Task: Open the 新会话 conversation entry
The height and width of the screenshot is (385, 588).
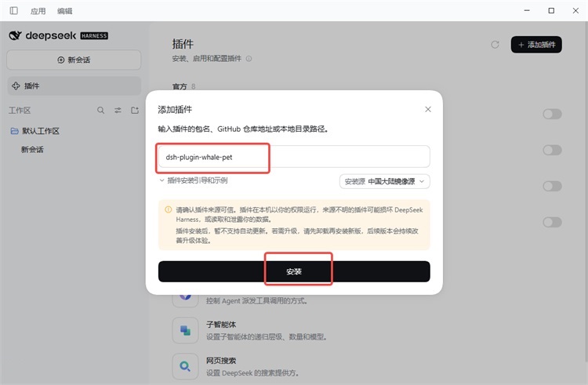Action: 32,150
